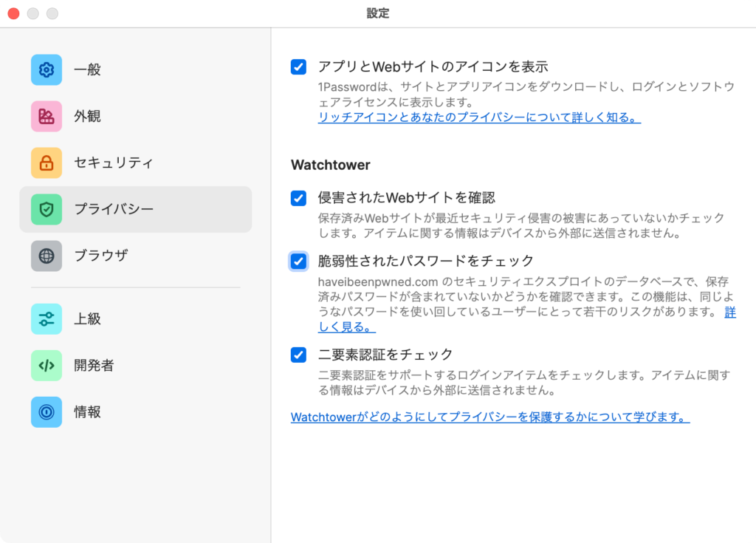Open セキュリティ settings label
The width and height of the screenshot is (756, 543).
114,163
